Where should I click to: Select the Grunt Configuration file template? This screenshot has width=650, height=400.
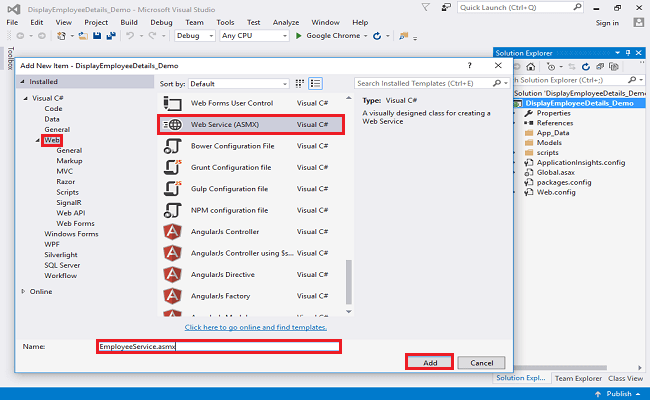coord(251,167)
